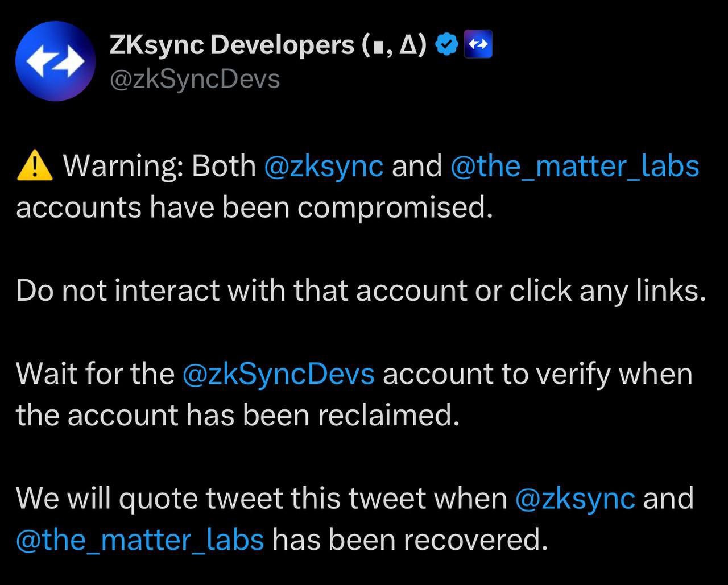Viewport: 728px width, 585px height.
Task: Click the yellow warning triangle emoji
Action: pyautogui.click(x=35, y=167)
